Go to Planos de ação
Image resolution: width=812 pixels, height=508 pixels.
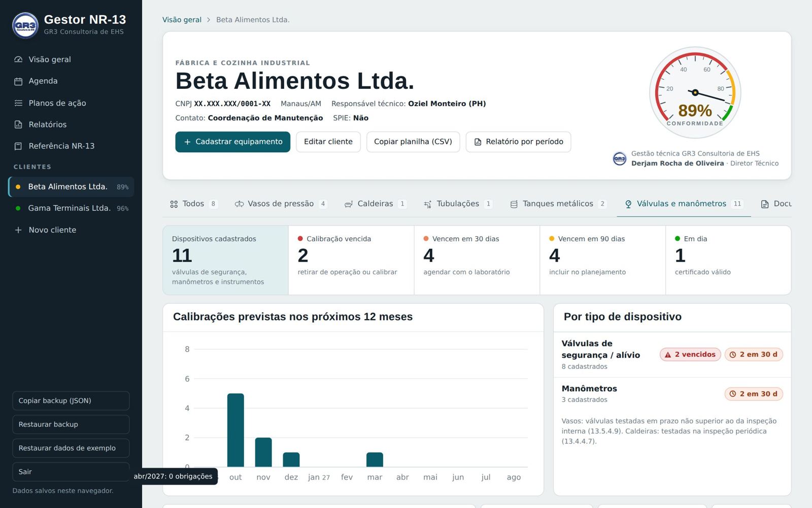71,103
